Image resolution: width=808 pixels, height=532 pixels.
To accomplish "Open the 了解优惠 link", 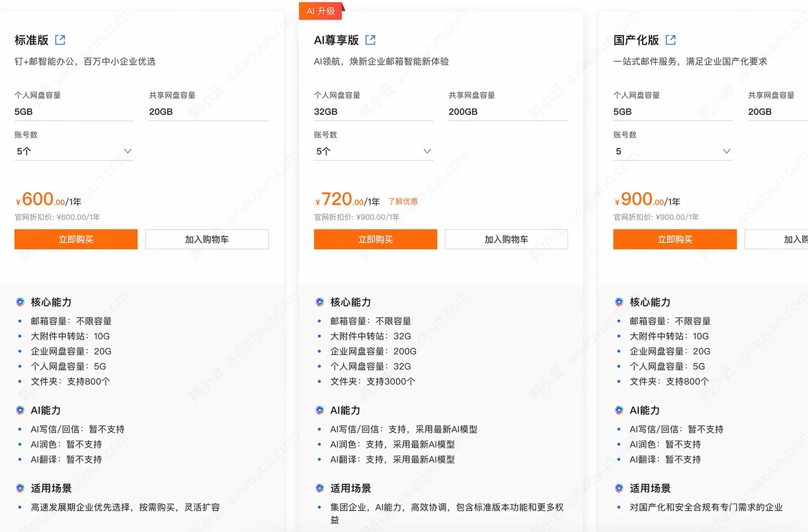I will point(403,201).
